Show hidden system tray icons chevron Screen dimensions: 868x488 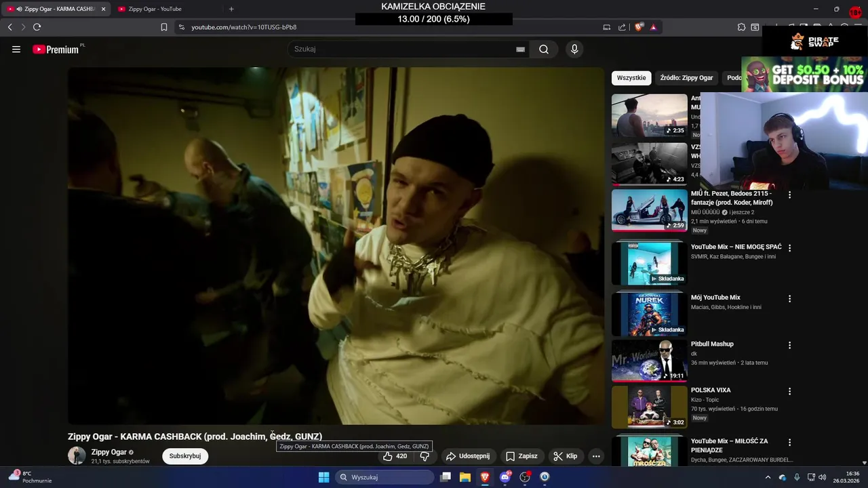point(768,477)
